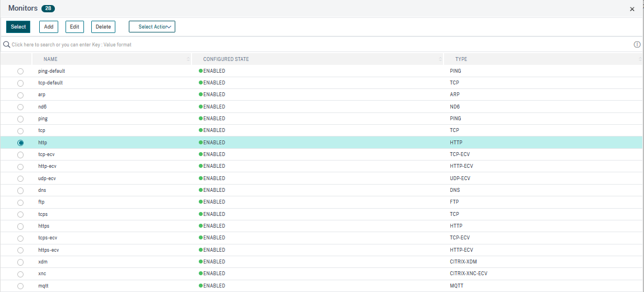Click the NAME column header
Viewport: 644px width, 292px height.
pyautogui.click(x=50, y=59)
